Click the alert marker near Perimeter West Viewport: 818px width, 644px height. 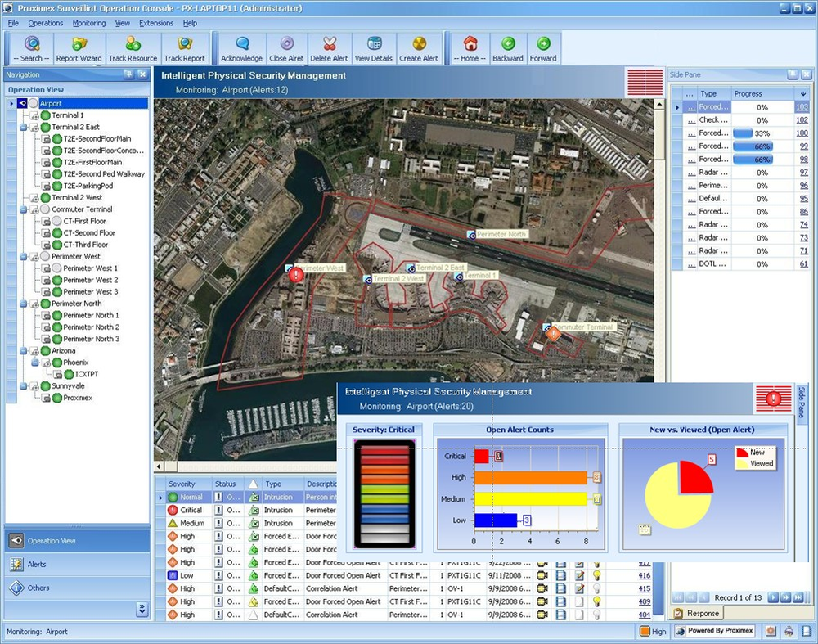(x=296, y=273)
